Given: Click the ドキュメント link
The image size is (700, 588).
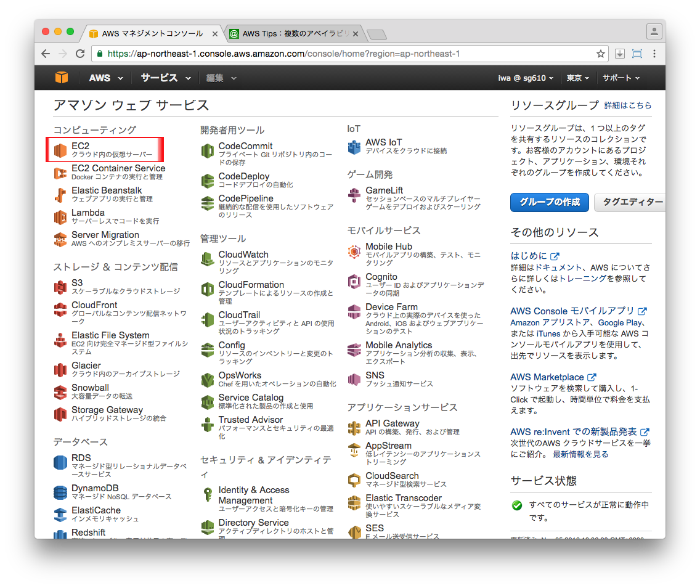Looking at the screenshot, I should (x=558, y=267).
